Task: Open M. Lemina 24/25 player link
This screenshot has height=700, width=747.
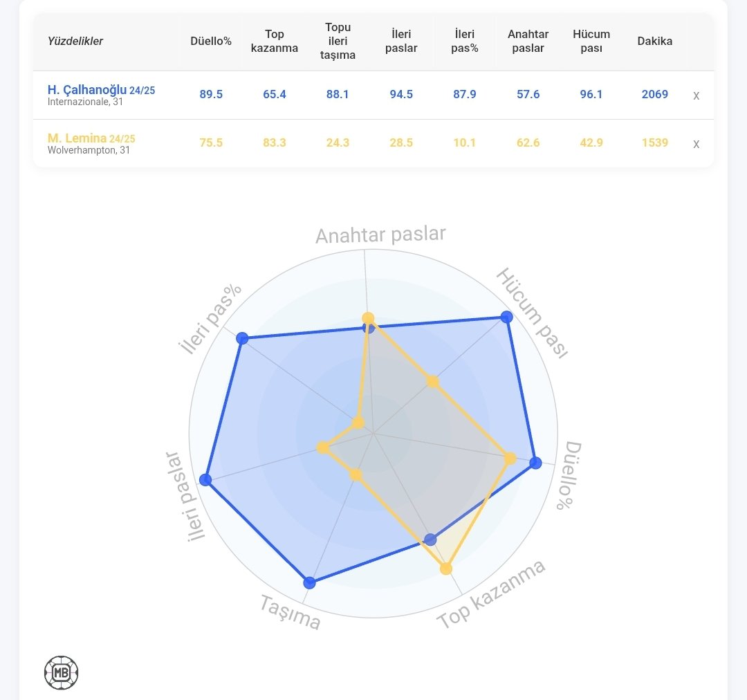Action: pos(91,138)
